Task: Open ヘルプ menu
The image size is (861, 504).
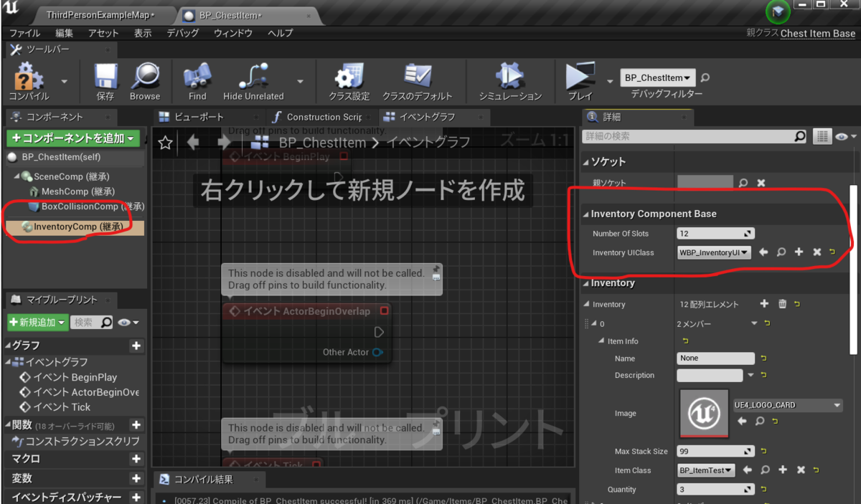Action: (x=280, y=33)
